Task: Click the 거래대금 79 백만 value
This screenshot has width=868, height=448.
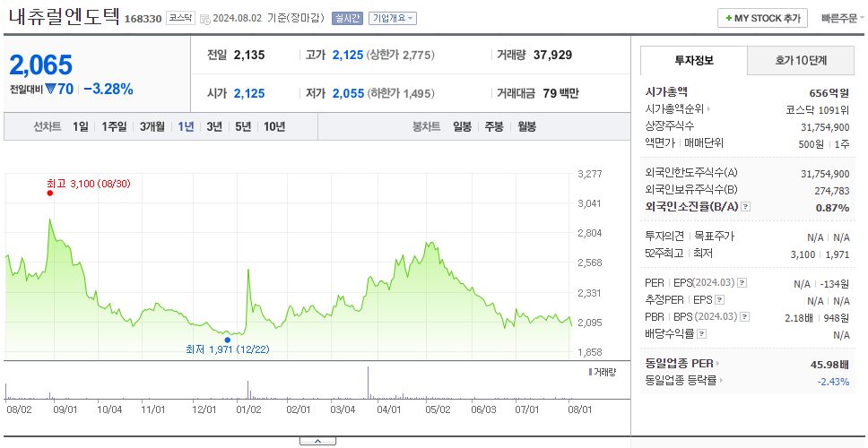Action: coord(560,93)
